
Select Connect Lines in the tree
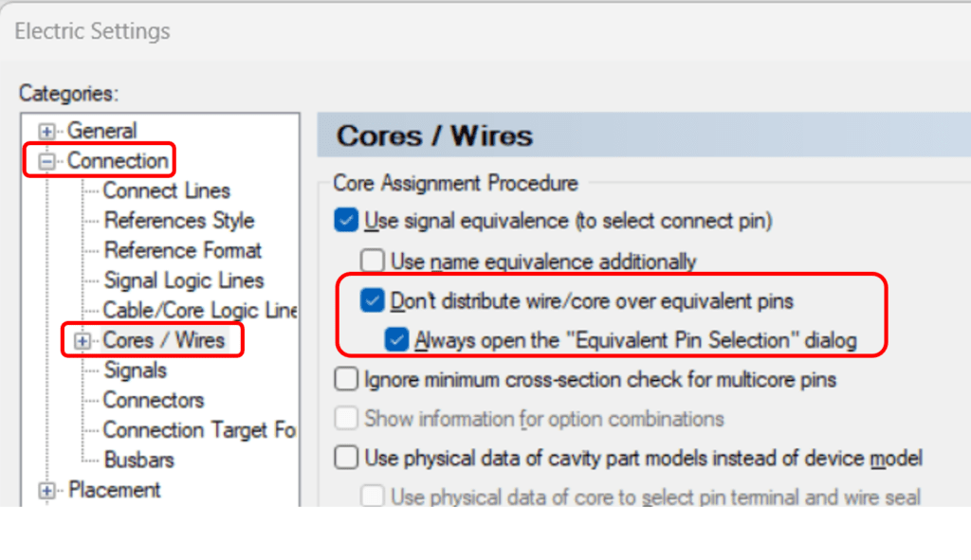point(166,190)
